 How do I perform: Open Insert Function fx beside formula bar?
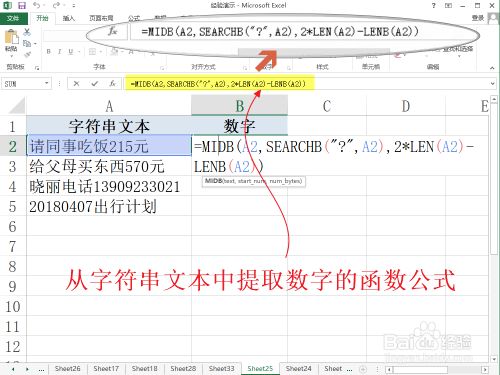[x=113, y=83]
